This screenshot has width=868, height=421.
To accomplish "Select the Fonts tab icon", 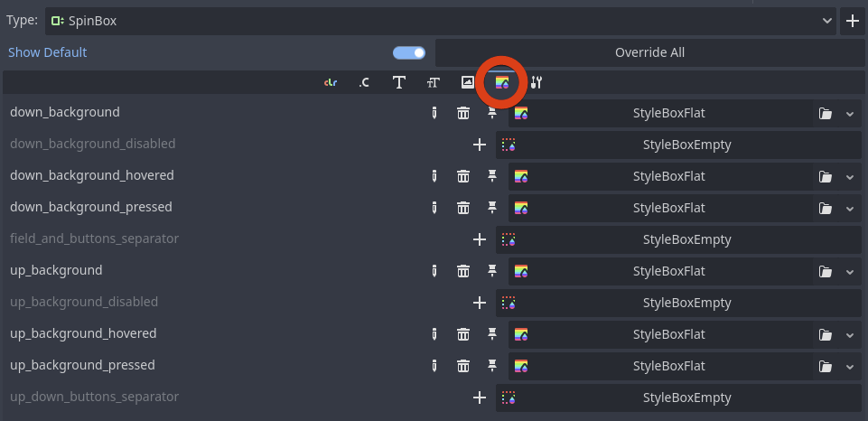I will pyautogui.click(x=398, y=82).
